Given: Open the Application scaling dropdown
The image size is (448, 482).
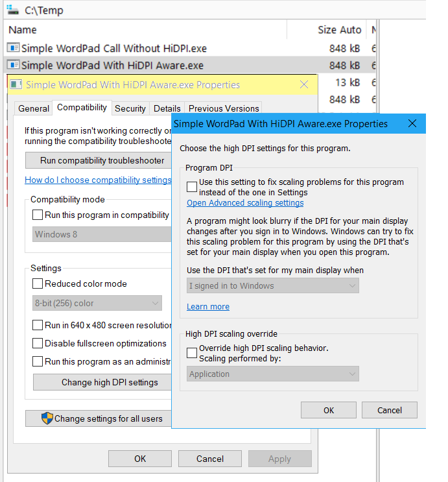Looking at the screenshot, I should click(x=272, y=374).
